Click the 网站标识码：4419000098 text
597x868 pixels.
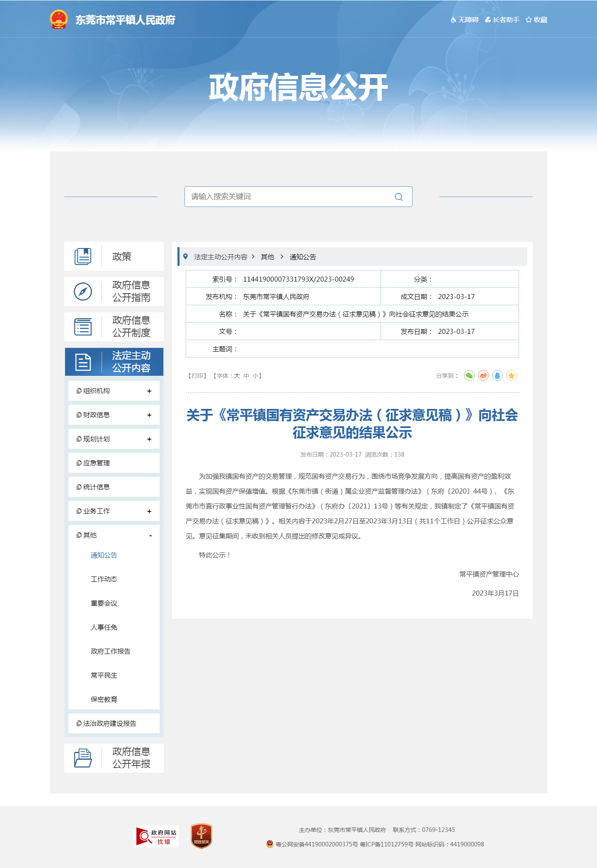tap(450, 844)
